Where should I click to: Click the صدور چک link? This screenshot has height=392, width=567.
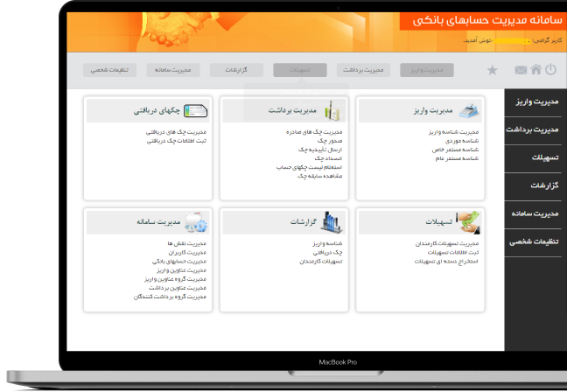click(330, 141)
